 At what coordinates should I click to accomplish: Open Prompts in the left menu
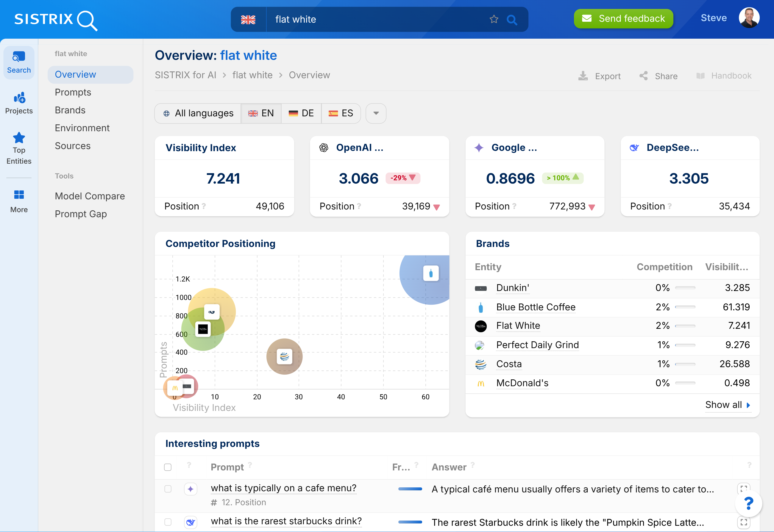tap(73, 92)
